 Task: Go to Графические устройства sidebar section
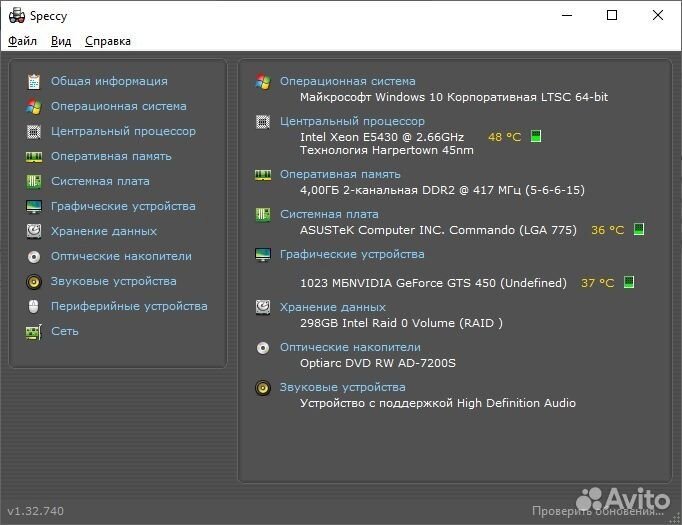(x=124, y=206)
